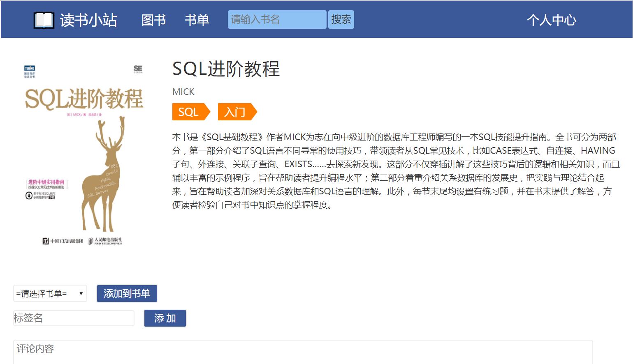Click the 搜索 button
The image size is (633, 364).
(x=341, y=20)
